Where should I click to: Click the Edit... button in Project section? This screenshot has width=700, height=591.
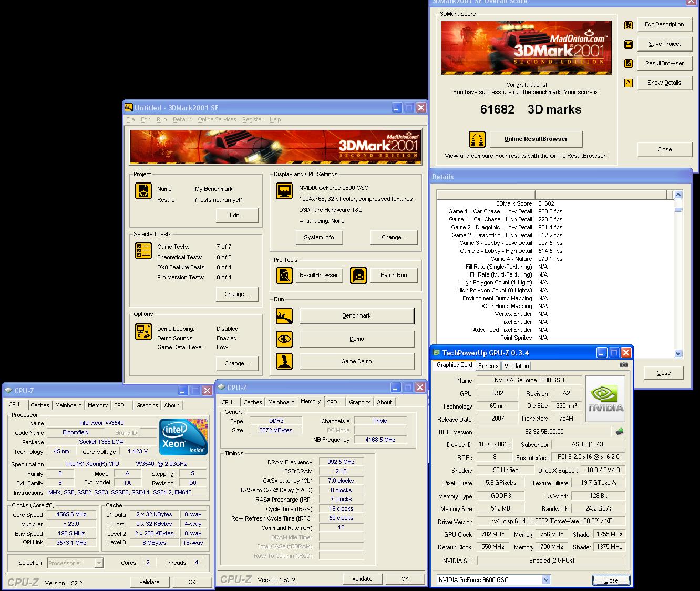[237, 215]
